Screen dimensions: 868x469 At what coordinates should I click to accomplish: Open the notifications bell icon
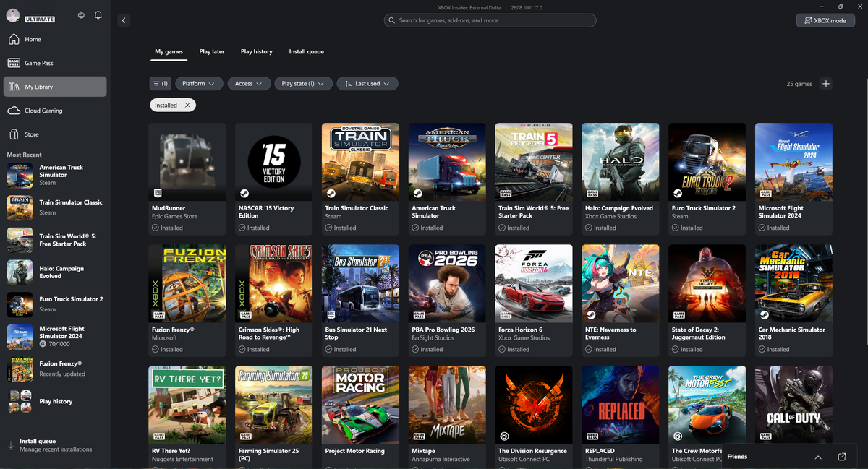point(98,15)
